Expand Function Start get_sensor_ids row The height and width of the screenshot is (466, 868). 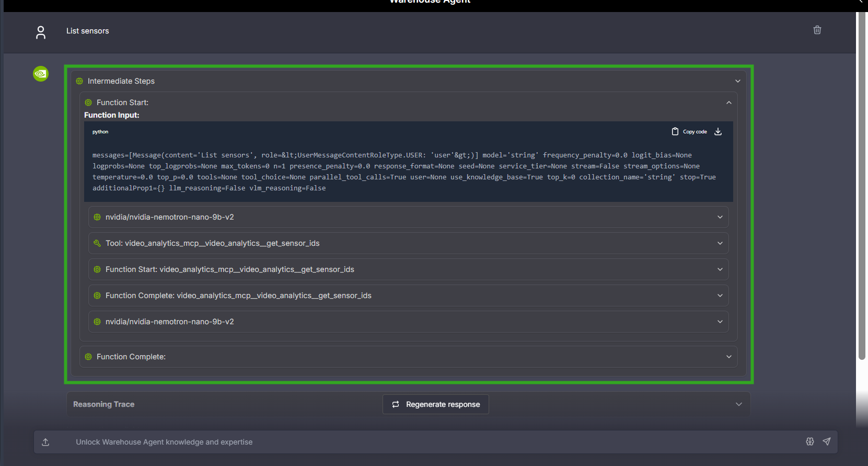[x=720, y=269]
